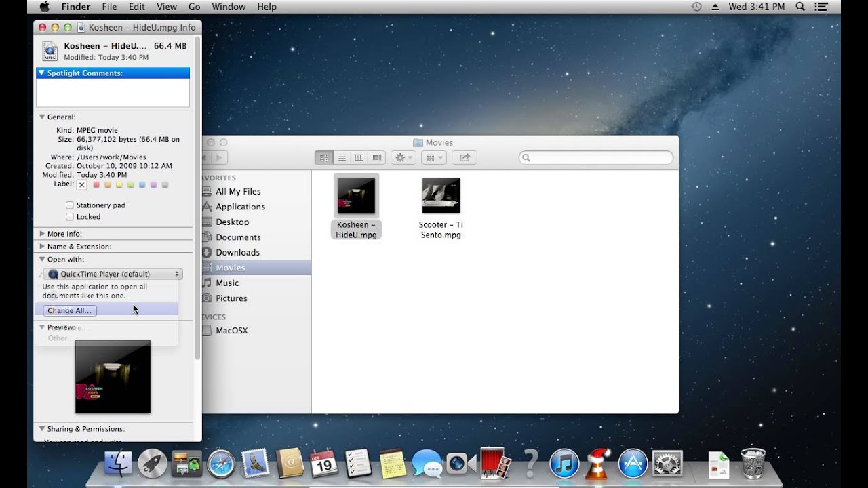This screenshot has width=868, height=488.
Task: Select Scooter – Ti Sento.mpg file
Action: point(441,207)
